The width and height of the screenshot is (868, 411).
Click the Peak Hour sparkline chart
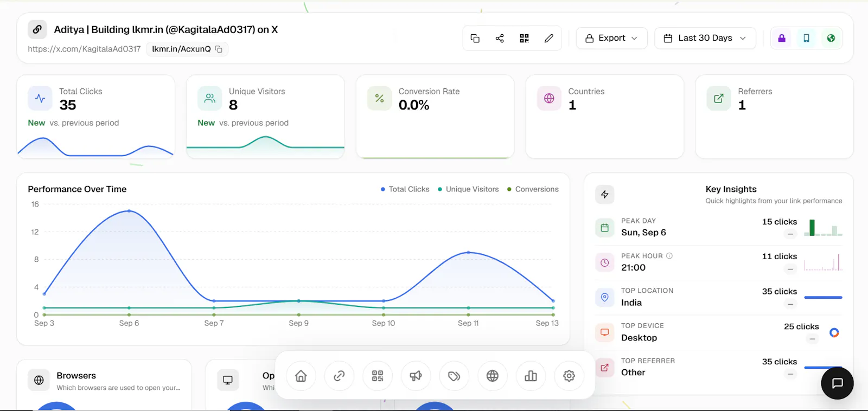pos(824,262)
